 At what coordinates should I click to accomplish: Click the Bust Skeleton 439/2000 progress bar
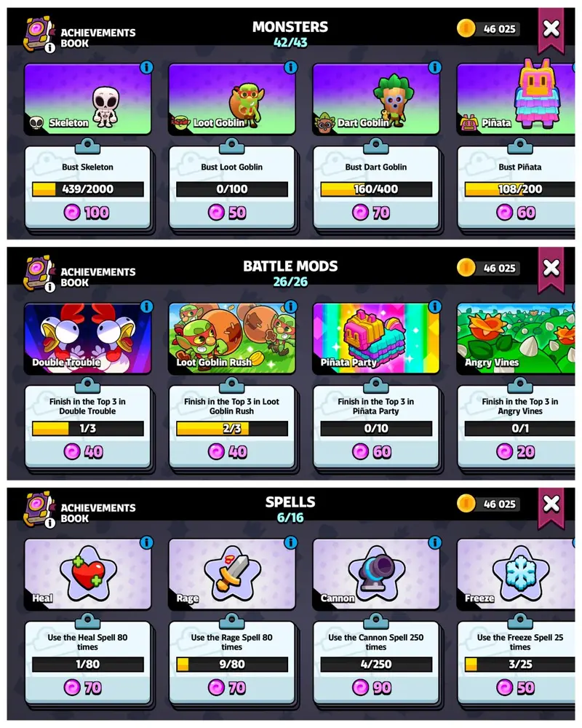(88, 189)
